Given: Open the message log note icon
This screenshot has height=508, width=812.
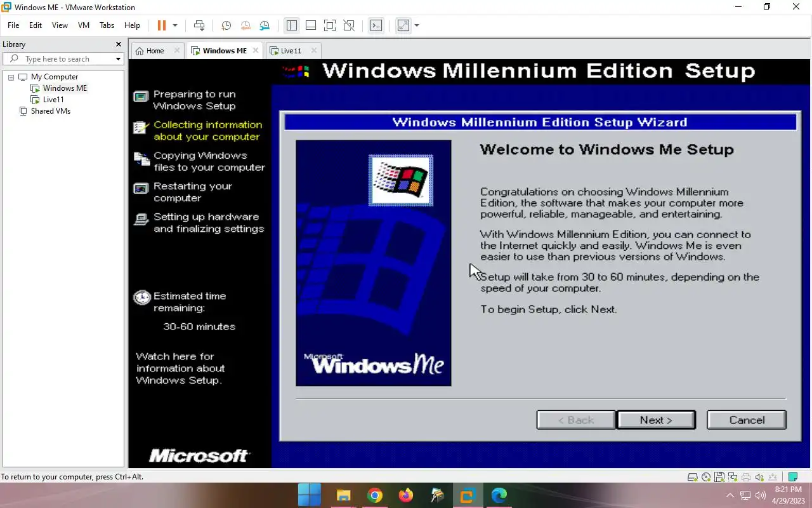Looking at the screenshot, I should (792, 477).
